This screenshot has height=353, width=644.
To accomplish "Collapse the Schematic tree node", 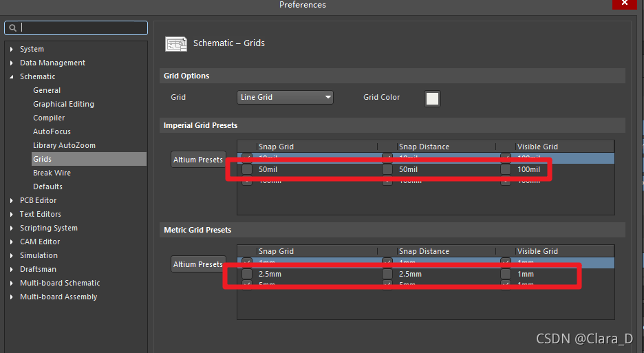I will pos(12,77).
